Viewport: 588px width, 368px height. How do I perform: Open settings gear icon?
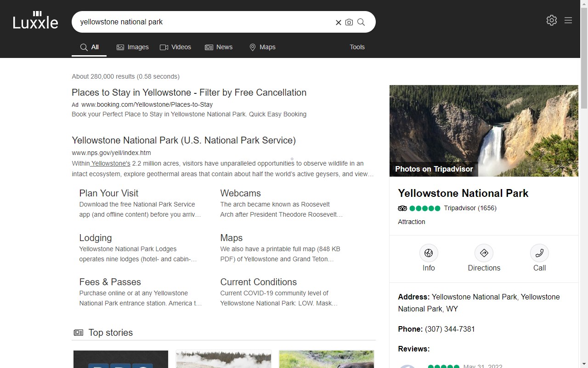click(552, 20)
